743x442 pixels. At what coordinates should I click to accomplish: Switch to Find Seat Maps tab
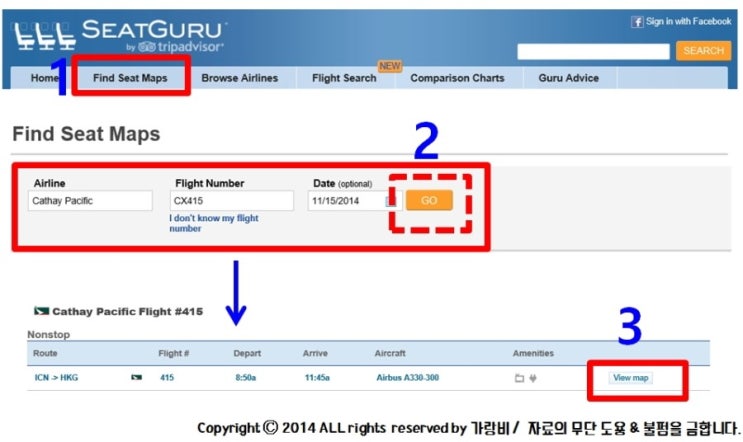point(130,78)
